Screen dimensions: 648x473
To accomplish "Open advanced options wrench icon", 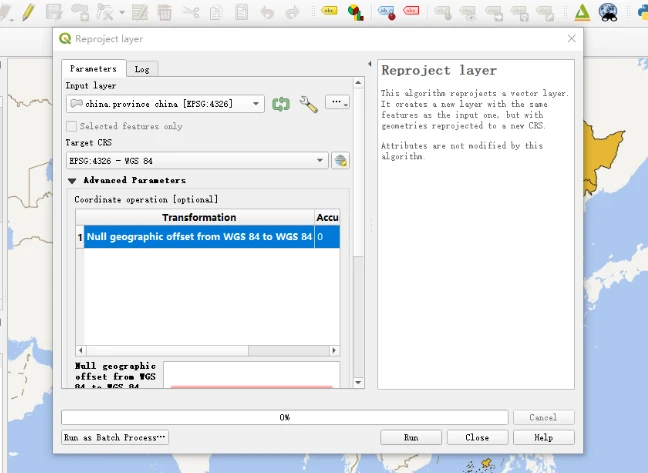I will click(x=308, y=104).
